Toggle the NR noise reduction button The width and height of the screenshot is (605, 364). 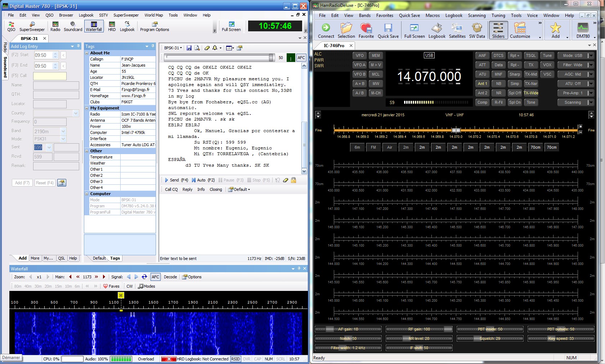click(x=498, y=93)
